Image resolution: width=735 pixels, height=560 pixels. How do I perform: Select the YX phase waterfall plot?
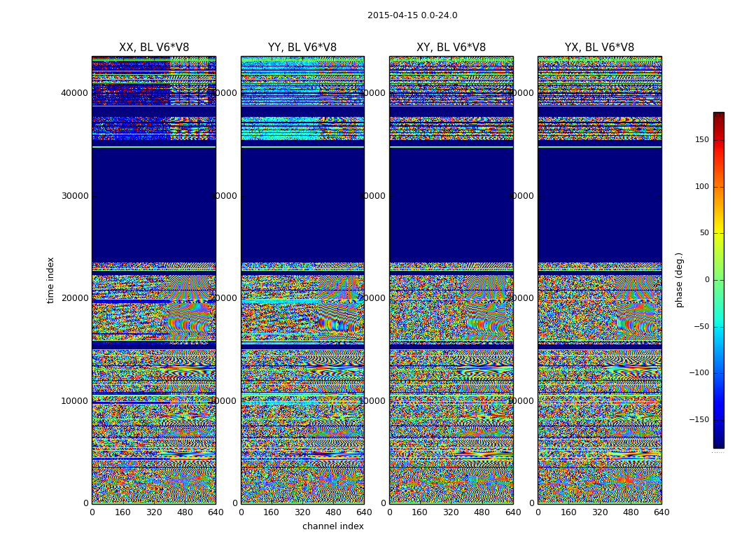coord(599,280)
